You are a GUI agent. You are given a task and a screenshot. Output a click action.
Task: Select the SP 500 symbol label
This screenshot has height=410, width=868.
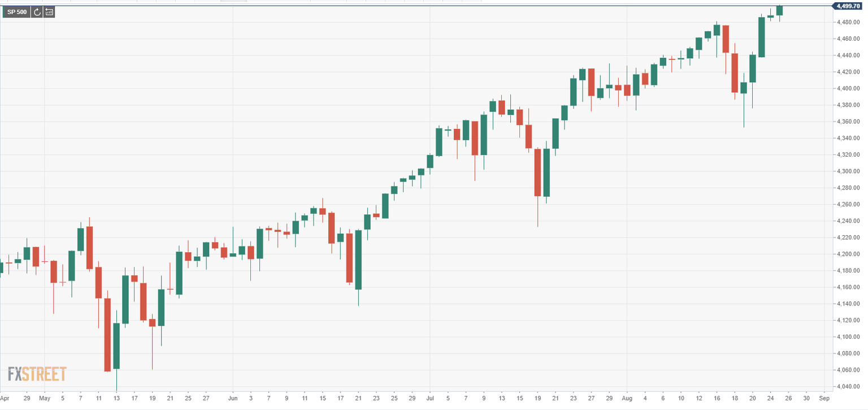coord(17,12)
